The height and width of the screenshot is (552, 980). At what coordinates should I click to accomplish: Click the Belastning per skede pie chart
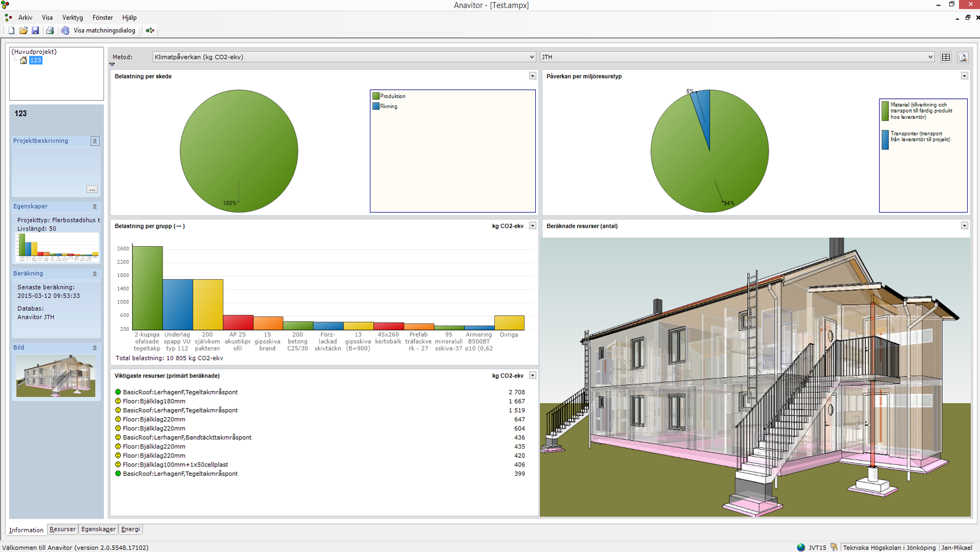tap(239, 151)
